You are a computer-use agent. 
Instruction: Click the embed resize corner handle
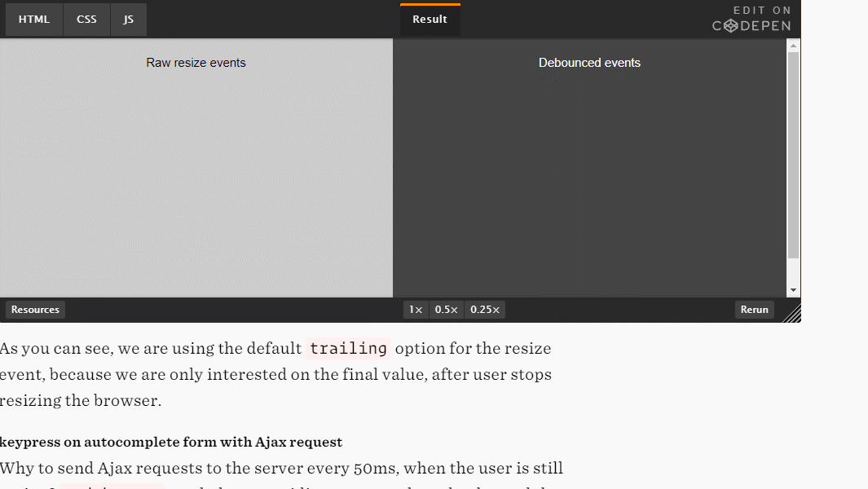tap(792, 314)
